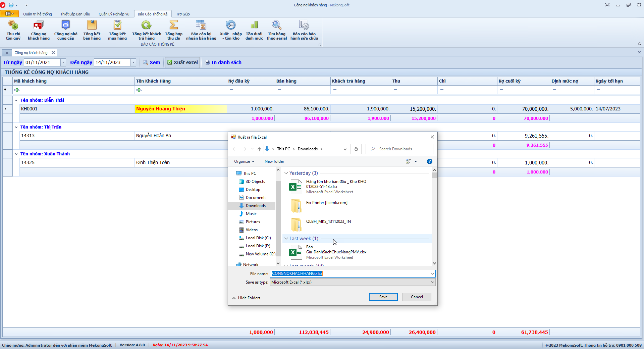Switch to Quản Lý Nghiệp Vụ tab
644x349 pixels.
pyautogui.click(x=114, y=14)
